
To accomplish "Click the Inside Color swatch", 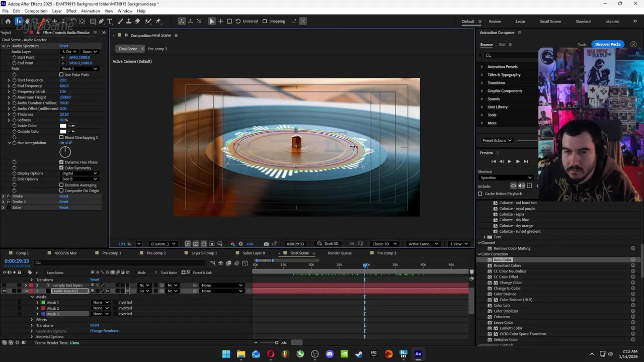I will [63, 126].
